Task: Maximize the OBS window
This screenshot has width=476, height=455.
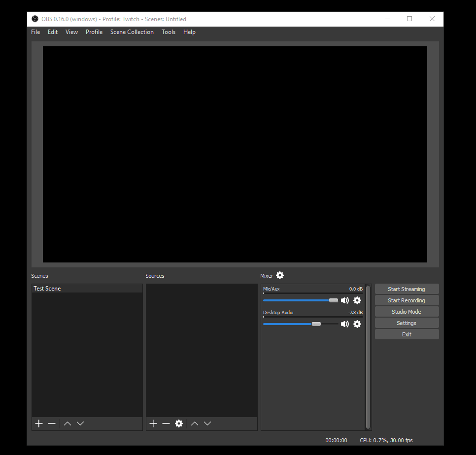Action: click(409, 19)
